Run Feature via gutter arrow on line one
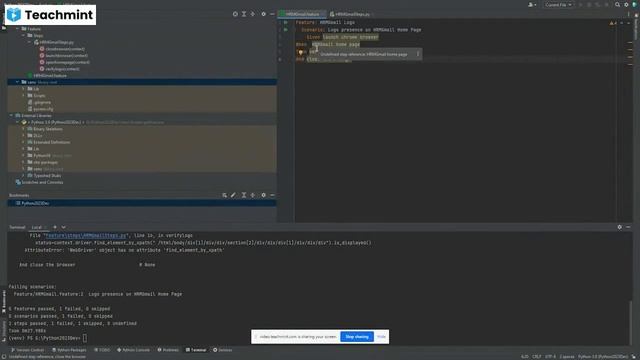The image size is (640, 360). (x=286, y=22)
